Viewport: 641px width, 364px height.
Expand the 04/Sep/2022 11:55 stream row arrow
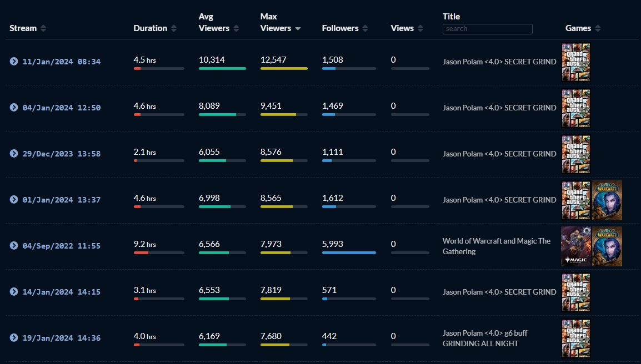(x=14, y=245)
